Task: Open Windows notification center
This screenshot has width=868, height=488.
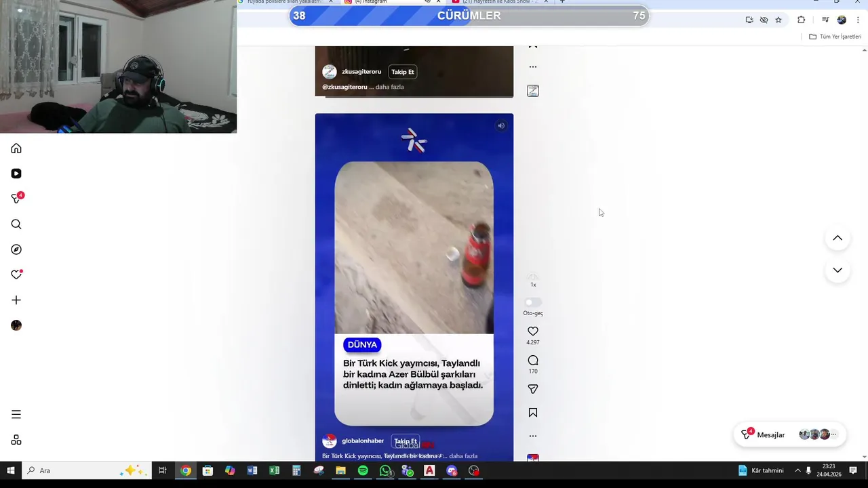Action: [853, 470]
